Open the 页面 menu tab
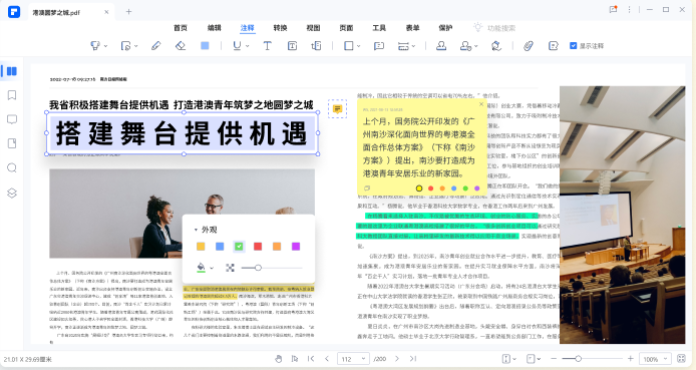696x370 pixels. (346, 28)
